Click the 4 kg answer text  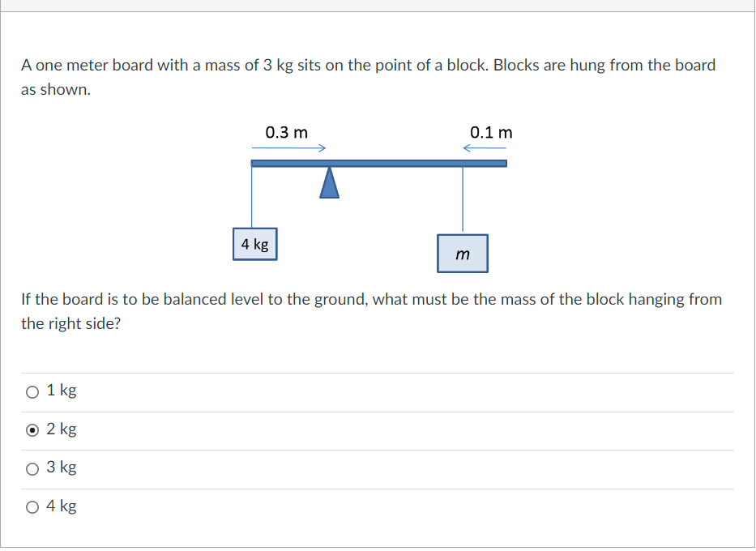[x=62, y=506]
